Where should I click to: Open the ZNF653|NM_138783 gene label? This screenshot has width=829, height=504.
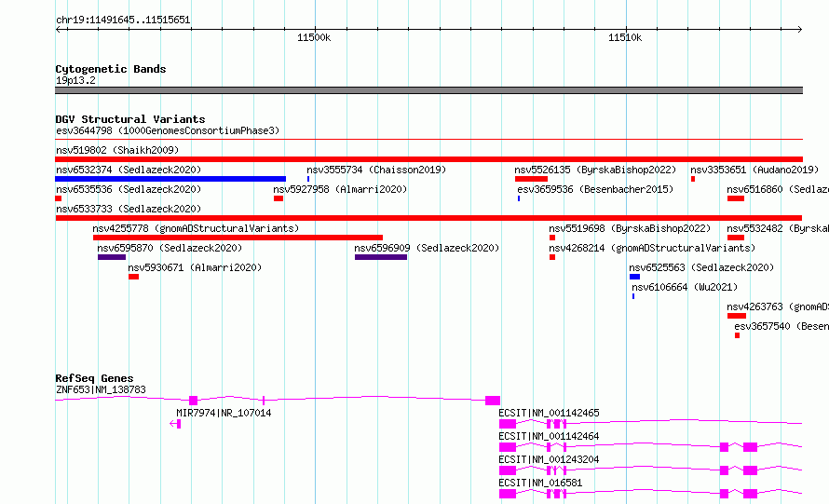point(101,389)
